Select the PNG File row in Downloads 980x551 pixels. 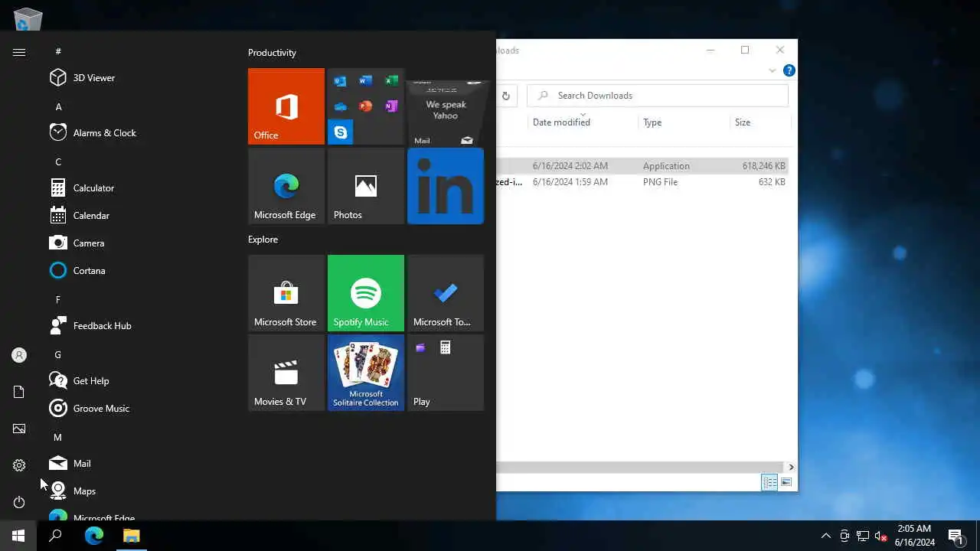coord(642,182)
